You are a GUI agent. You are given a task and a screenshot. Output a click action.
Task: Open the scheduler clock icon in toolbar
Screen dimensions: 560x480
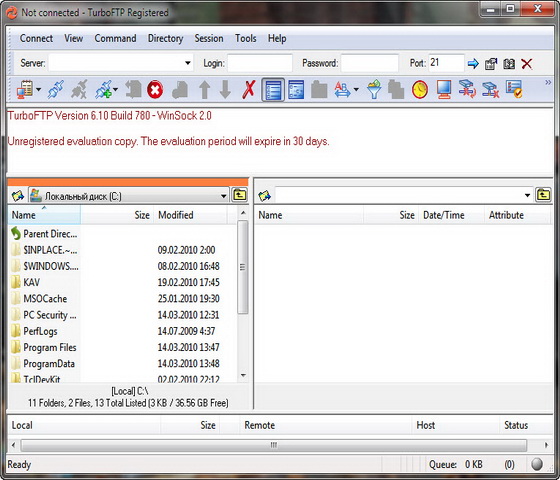click(x=420, y=90)
